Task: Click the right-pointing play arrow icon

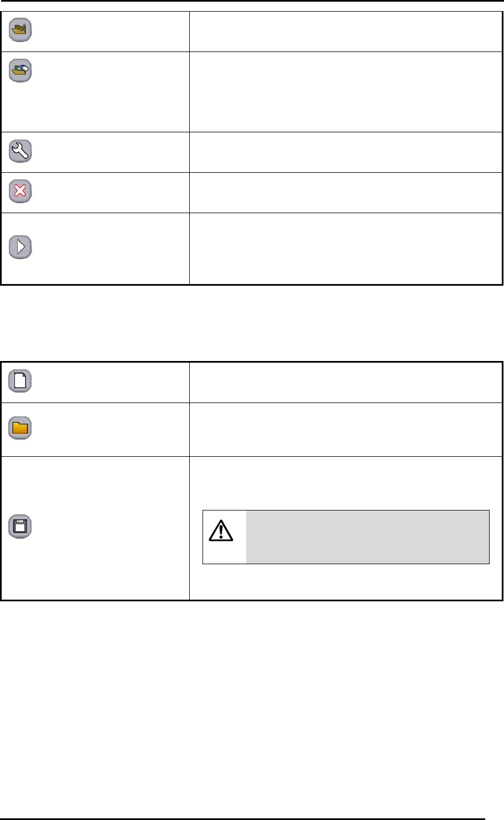Action: click(20, 247)
